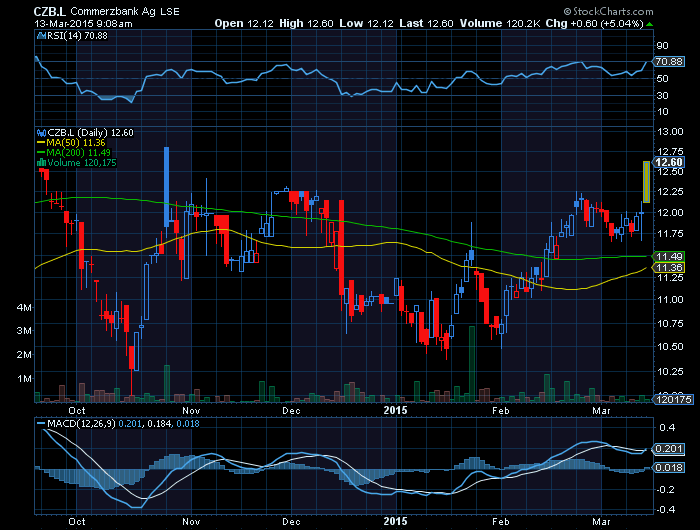Click the LSE exchange label
The height and width of the screenshot is (530, 700).
coord(170,12)
